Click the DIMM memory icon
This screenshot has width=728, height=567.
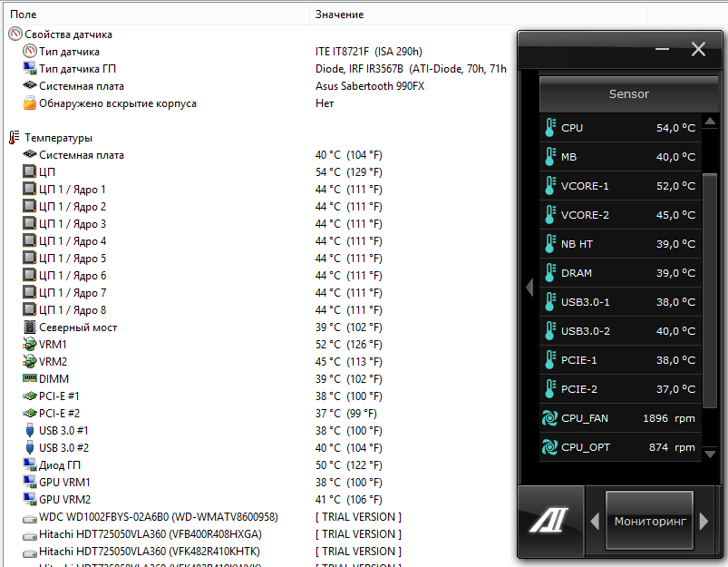point(30,378)
